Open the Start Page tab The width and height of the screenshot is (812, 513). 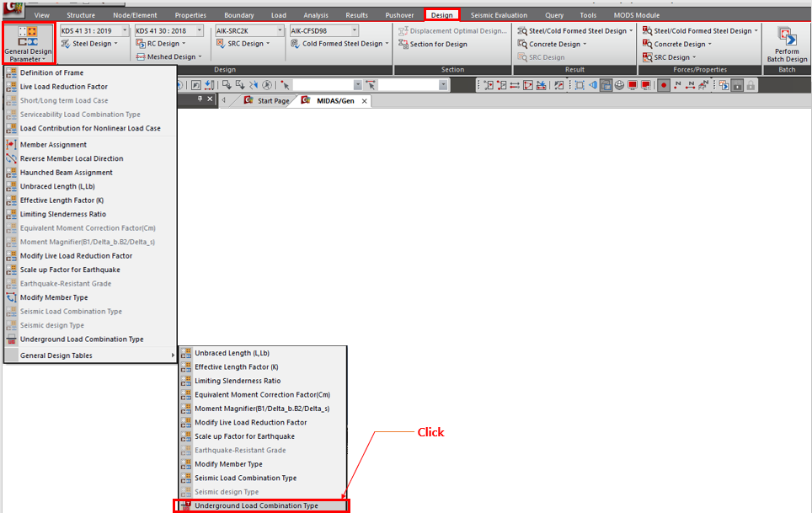coord(273,101)
